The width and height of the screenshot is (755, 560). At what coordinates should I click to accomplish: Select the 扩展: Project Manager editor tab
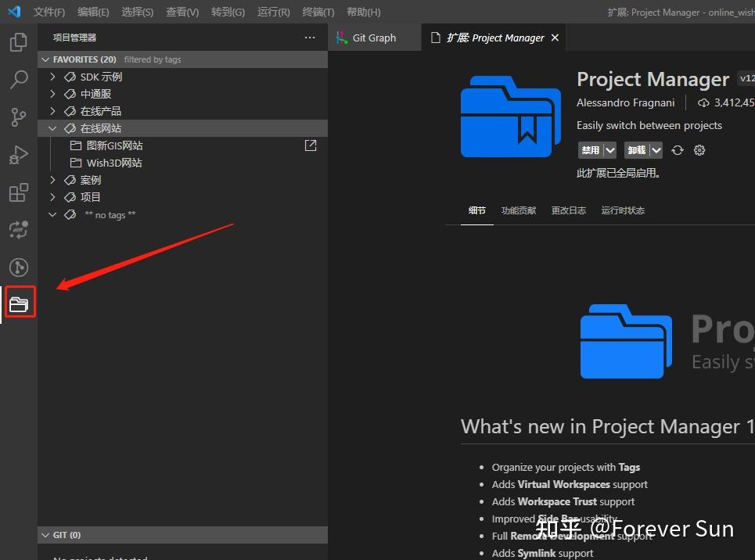pos(495,38)
